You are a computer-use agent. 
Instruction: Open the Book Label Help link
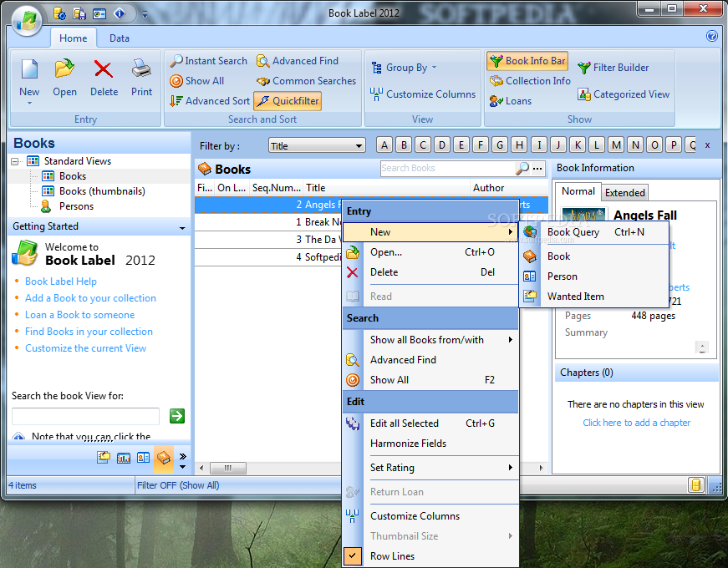click(61, 281)
